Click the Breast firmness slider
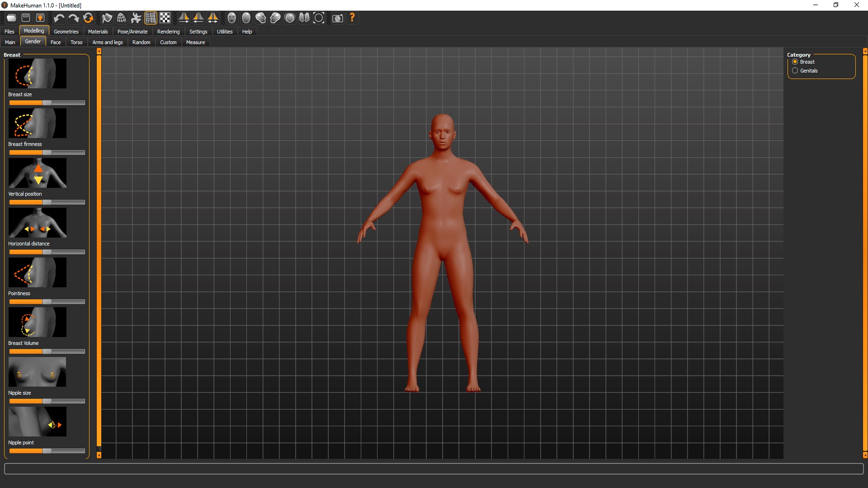Image resolution: width=868 pixels, height=488 pixels. [x=47, y=153]
